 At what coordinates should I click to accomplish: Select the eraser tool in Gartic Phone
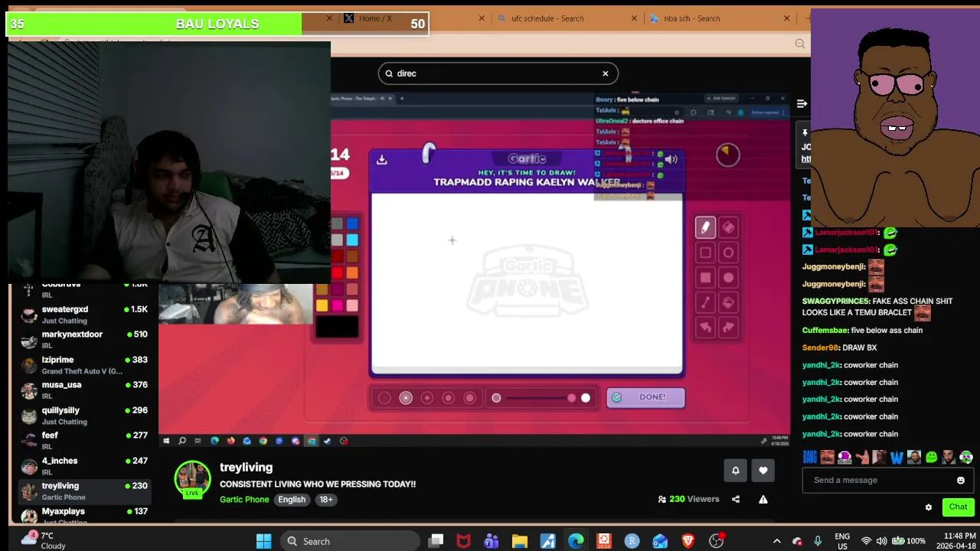pyautogui.click(x=728, y=227)
